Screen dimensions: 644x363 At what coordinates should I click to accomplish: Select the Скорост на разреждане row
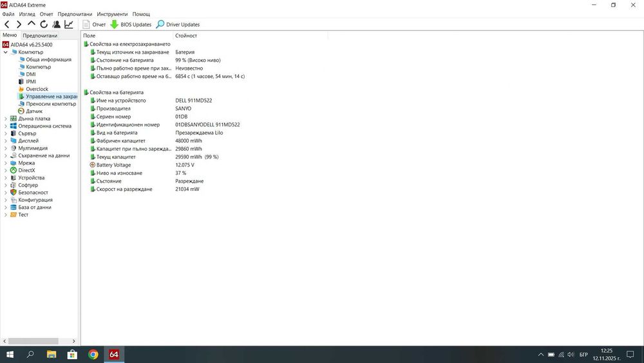[x=124, y=189]
